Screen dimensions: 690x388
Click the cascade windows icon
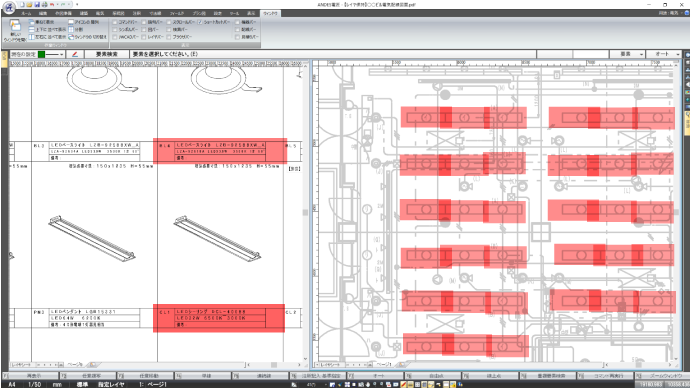[x=31, y=22]
